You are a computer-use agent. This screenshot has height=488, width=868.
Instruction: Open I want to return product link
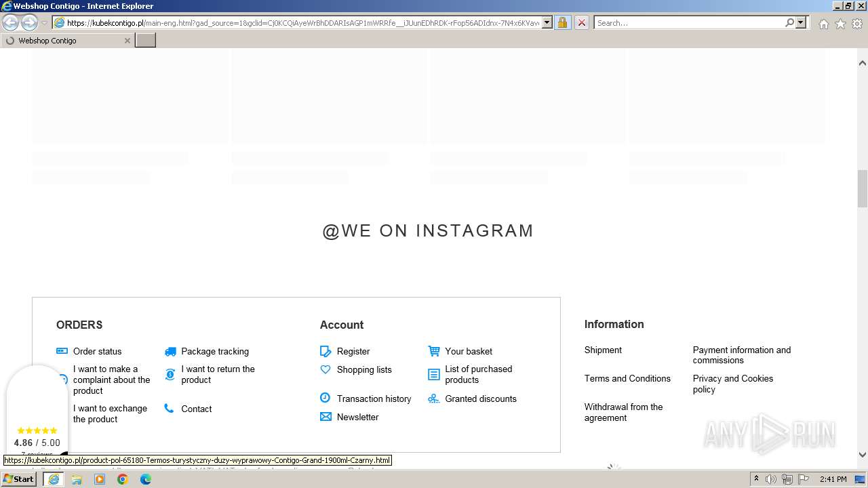pyautogui.click(x=218, y=374)
